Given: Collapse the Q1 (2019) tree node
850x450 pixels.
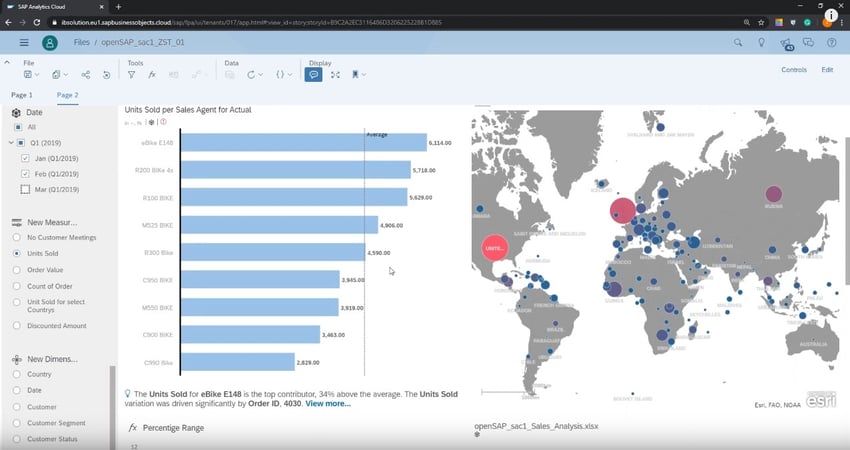Looking at the screenshot, I should pyautogui.click(x=11, y=143).
